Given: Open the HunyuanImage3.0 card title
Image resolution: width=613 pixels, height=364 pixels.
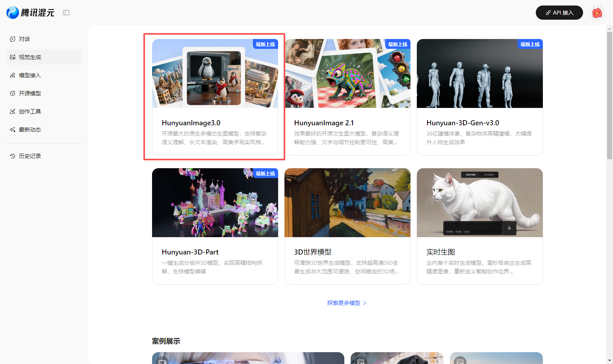Looking at the screenshot, I should coord(191,123).
